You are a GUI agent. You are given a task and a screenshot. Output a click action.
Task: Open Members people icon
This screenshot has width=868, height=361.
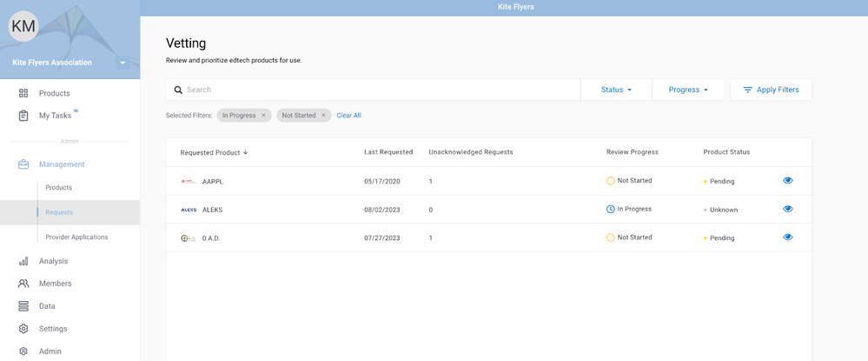pyautogui.click(x=23, y=284)
